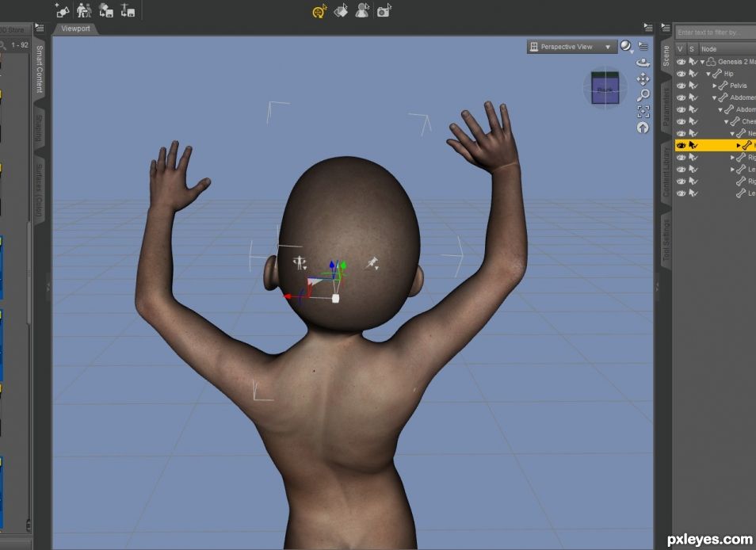The width and height of the screenshot is (756, 550).
Task: Click right pane collapse handle beside viewport
Action: pyautogui.click(x=657, y=288)
